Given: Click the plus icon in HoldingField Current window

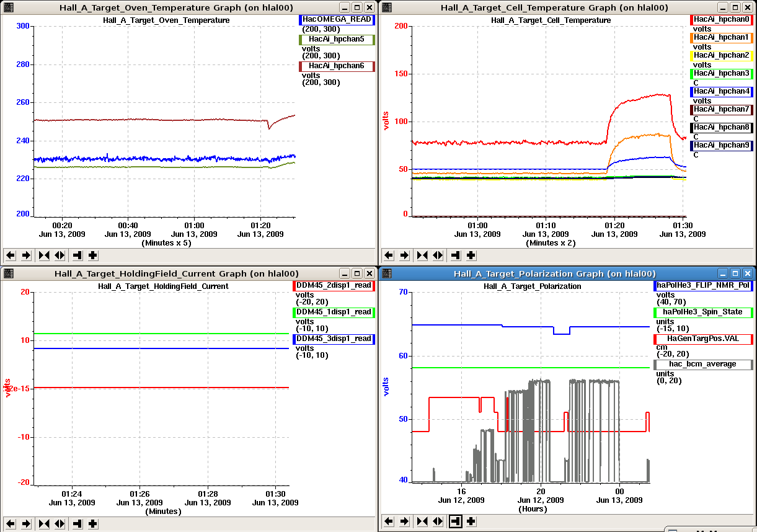Looking at the screenshot, I should click(x=93, y=523).
